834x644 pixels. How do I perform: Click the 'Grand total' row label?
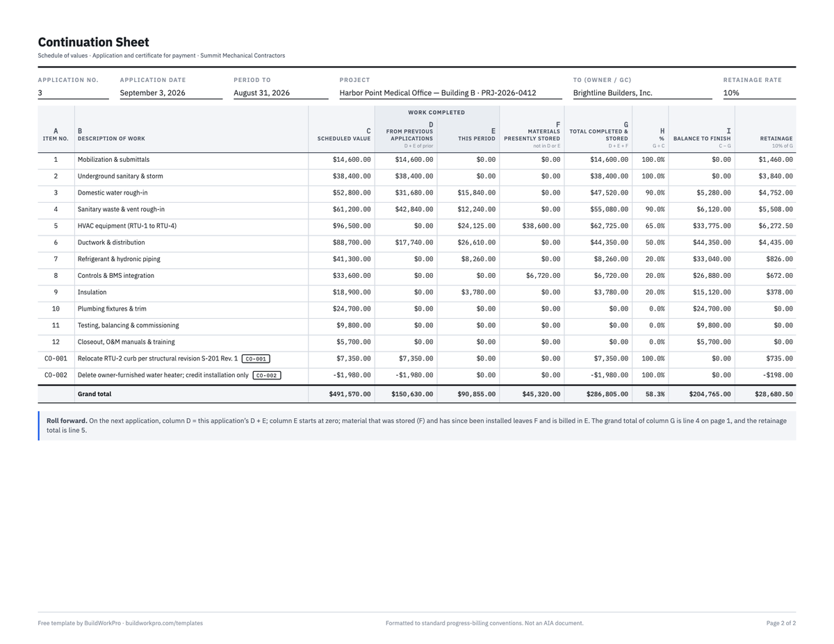coord(95,394)
